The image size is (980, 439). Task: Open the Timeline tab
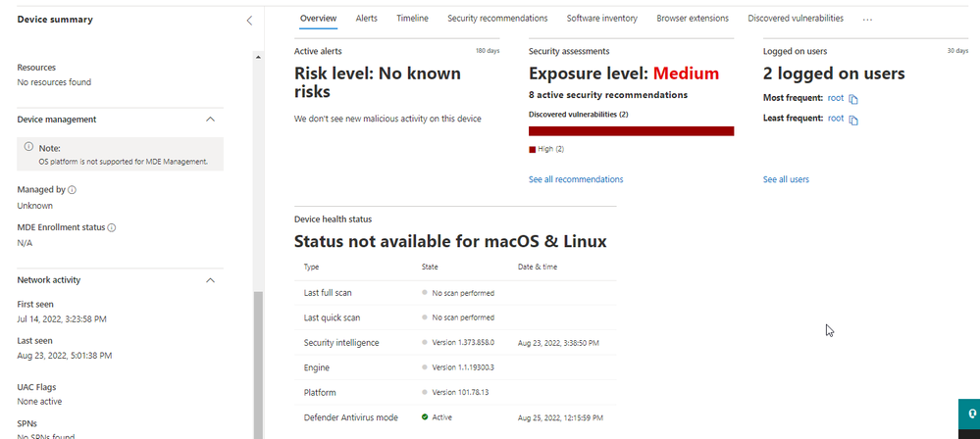click(x=412, y=19)
